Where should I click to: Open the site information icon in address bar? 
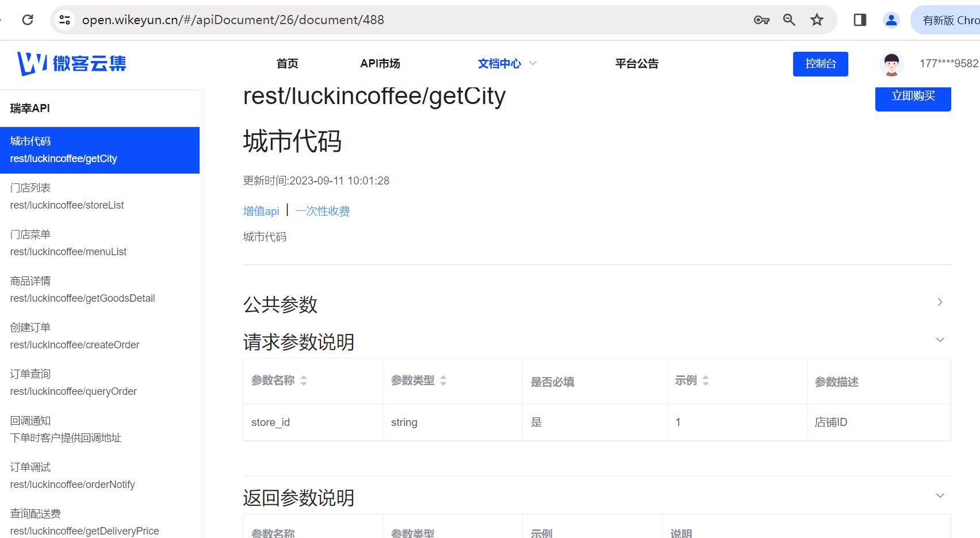click(65, 20)
